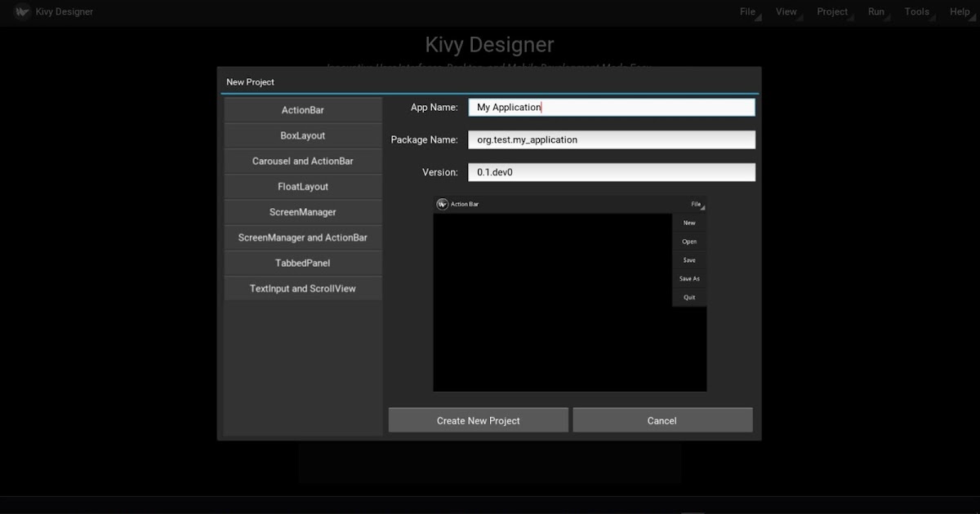Select the BoxLayout project template
This screenshot has width=980, height=514.
[302, 135]
